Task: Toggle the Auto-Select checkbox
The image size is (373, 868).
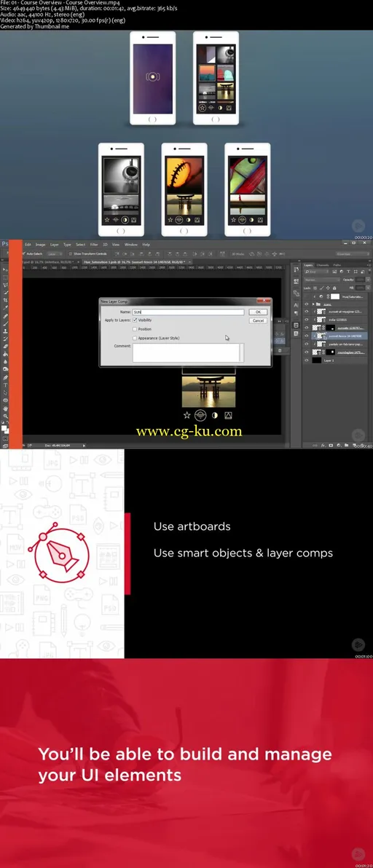Action: pyautogui.click(x=24, y=253)
